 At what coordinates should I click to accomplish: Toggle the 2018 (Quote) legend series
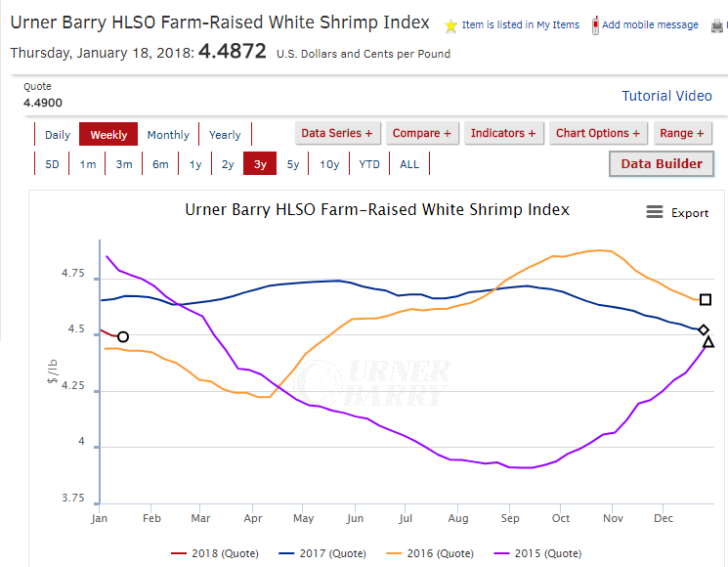coord(215,553)
